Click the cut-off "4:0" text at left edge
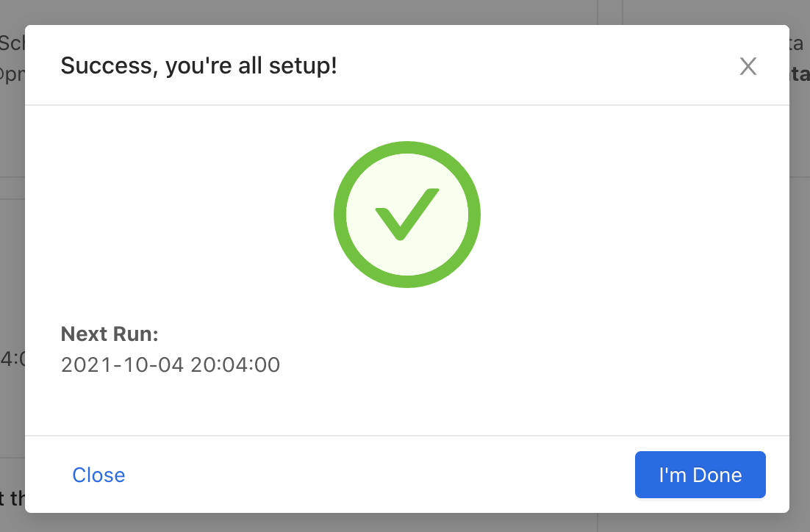 coord(12,359)
